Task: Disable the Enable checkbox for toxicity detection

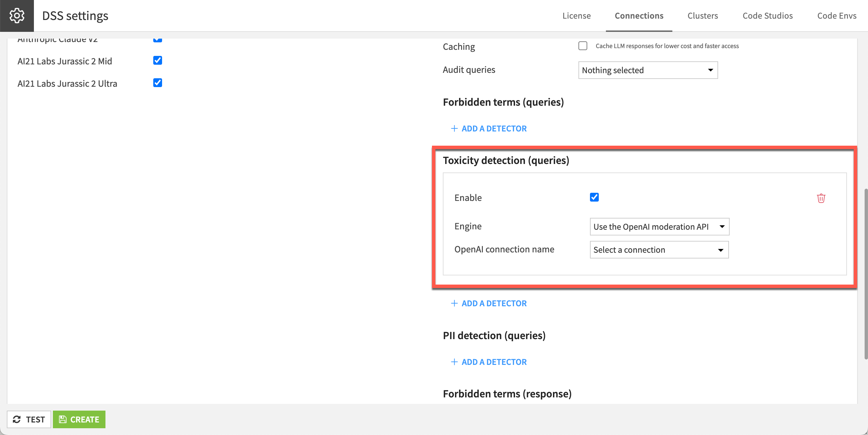Action: point(594,197)
